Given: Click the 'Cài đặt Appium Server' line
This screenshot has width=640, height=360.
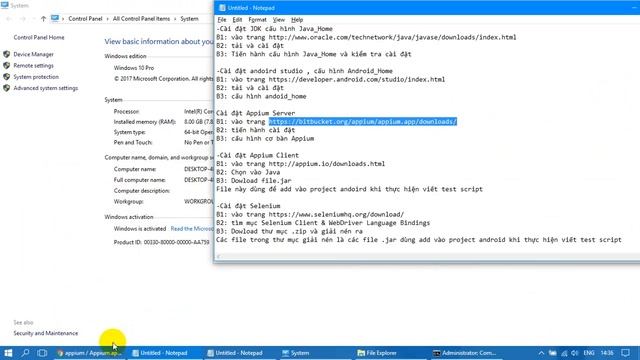Looking at the screenshot, I should [x=256, y=113].
